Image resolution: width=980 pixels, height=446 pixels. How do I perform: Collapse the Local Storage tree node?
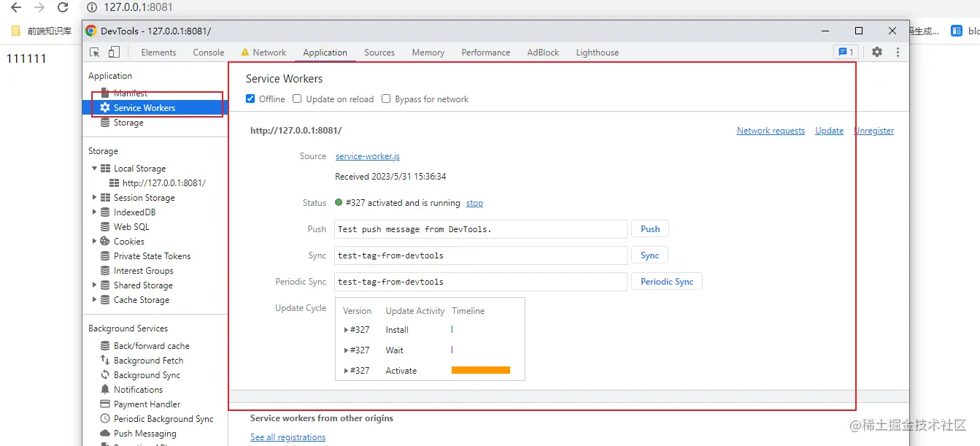[x=94, y=168]
